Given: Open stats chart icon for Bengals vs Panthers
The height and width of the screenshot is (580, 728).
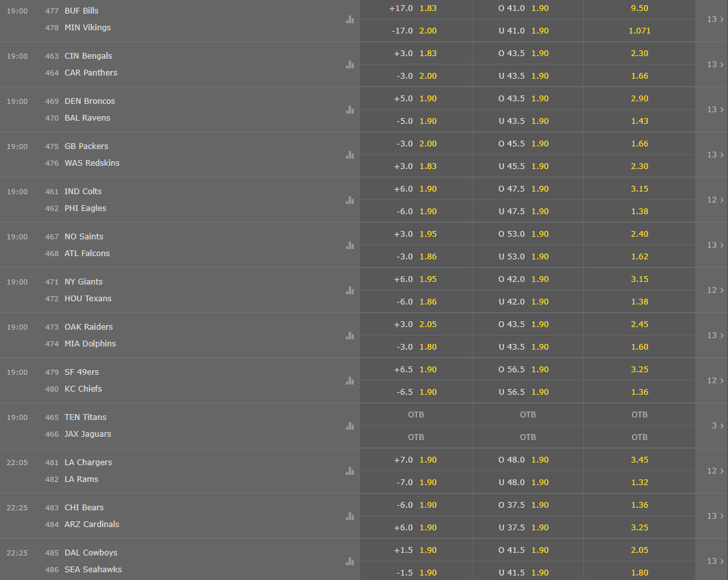Looking at the screenshot, I should [350, 65].
